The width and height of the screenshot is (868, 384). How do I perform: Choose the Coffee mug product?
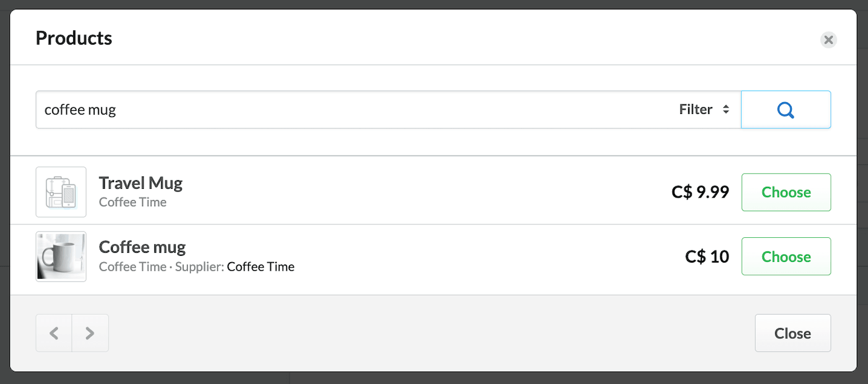(x=786, y=256)
